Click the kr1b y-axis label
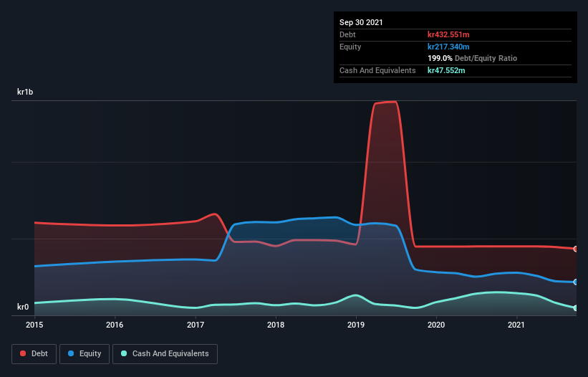Screen dimensions: 588x377 tap(25, 92)
